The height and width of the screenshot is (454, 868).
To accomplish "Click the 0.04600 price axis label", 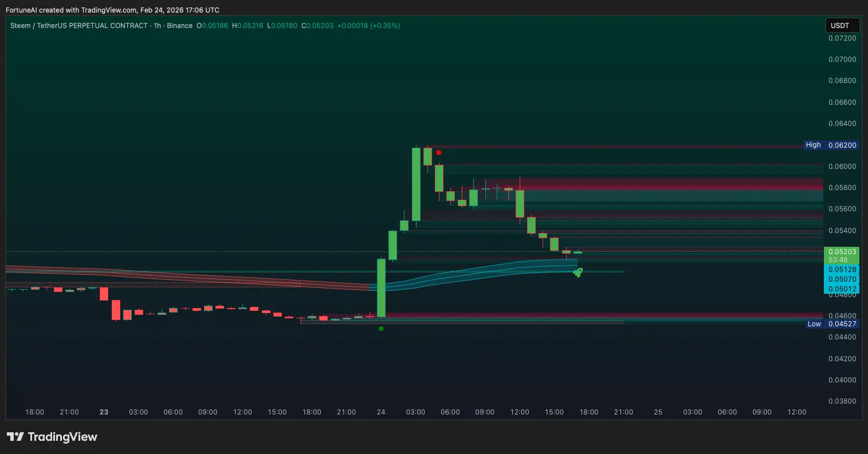I will tap(842, 316).
